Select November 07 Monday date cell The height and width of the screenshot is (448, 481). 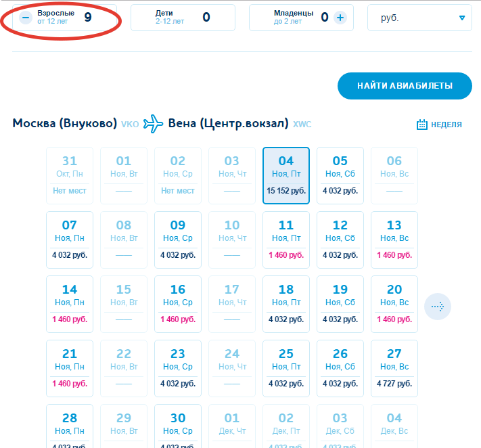pos(70,239)
